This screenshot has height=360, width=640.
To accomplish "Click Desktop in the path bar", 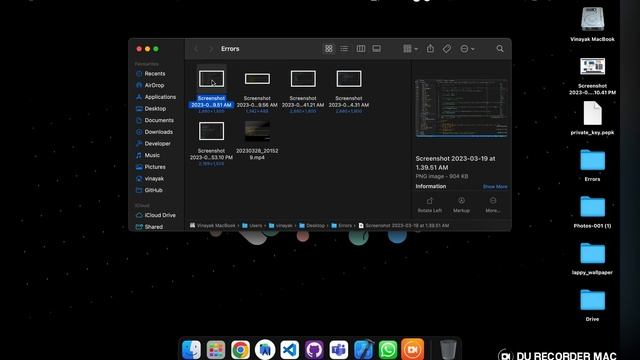I will pos(312,225).
